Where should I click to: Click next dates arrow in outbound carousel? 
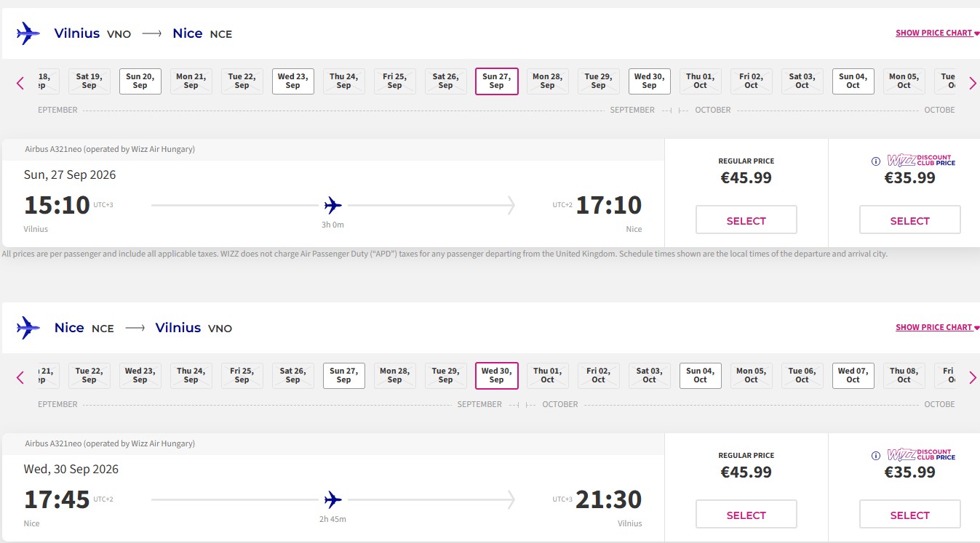(x=973, y=83)
